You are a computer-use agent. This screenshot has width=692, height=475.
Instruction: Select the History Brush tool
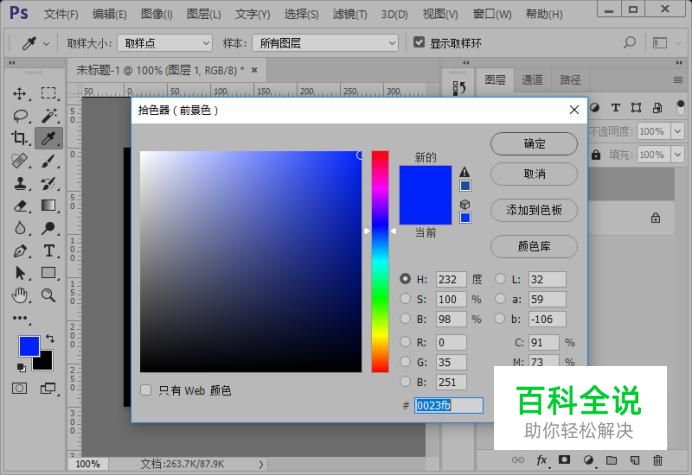(x=49, y=183)
